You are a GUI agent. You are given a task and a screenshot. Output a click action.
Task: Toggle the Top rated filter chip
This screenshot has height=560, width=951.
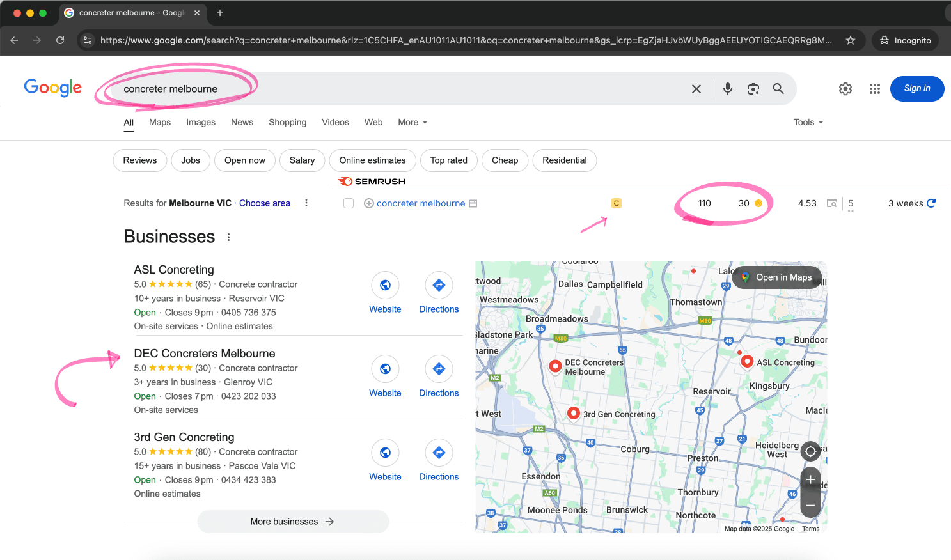[448, 160]
